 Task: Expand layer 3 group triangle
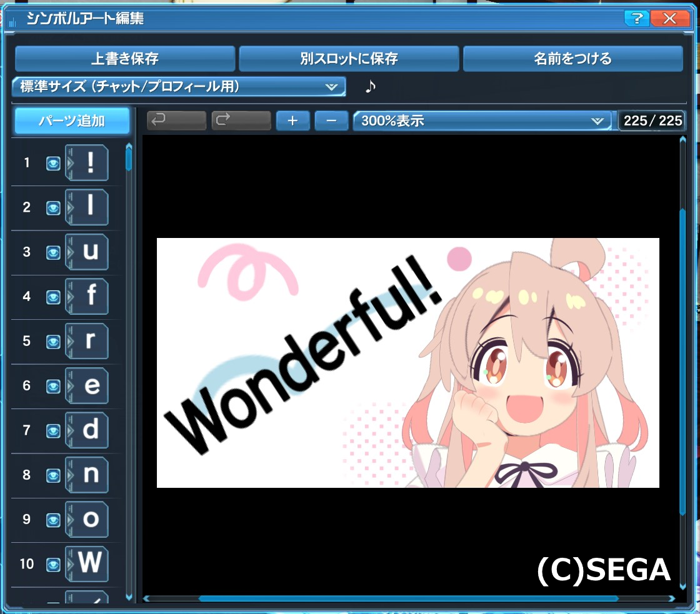(69, 252)
